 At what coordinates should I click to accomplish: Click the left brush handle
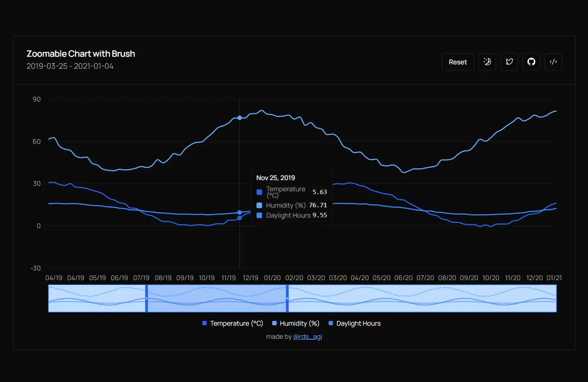tap(147, 298)
